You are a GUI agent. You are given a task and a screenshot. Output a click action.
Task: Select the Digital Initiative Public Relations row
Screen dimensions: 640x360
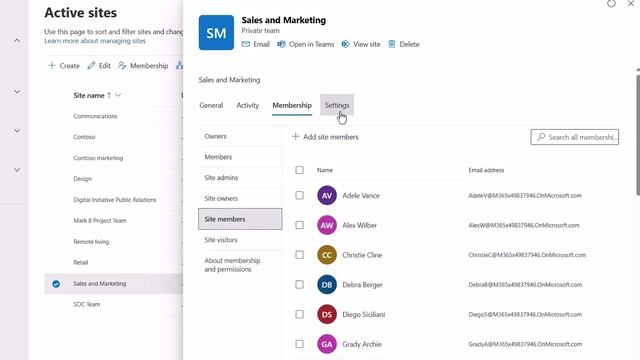click(113, 200)
